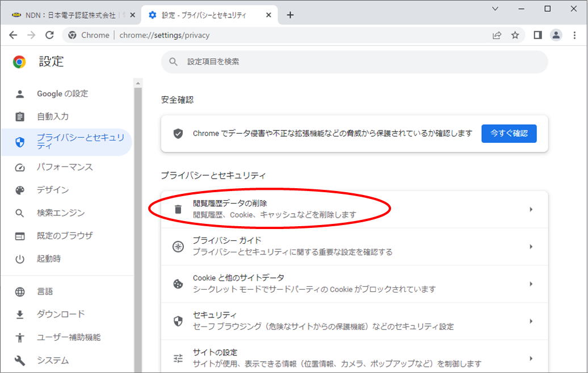This screenshot has width=588, height=373.
Task: Open the user profile icon
Action: coord(556,35)
